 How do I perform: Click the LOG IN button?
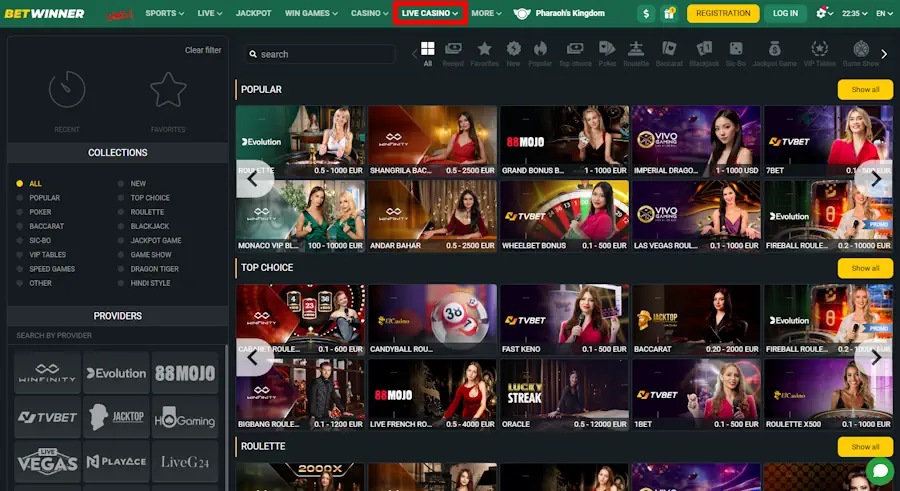pyautogui.click(x=785, y=13)
